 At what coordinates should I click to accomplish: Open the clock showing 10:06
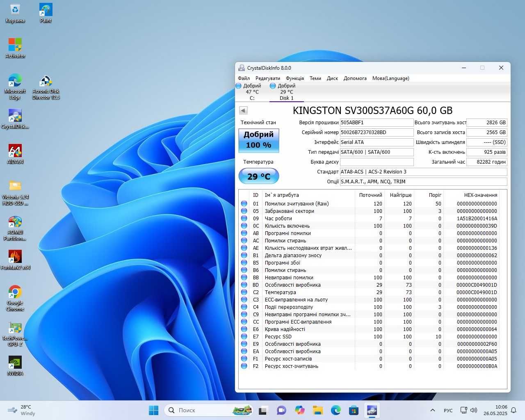tap(495, 410)
